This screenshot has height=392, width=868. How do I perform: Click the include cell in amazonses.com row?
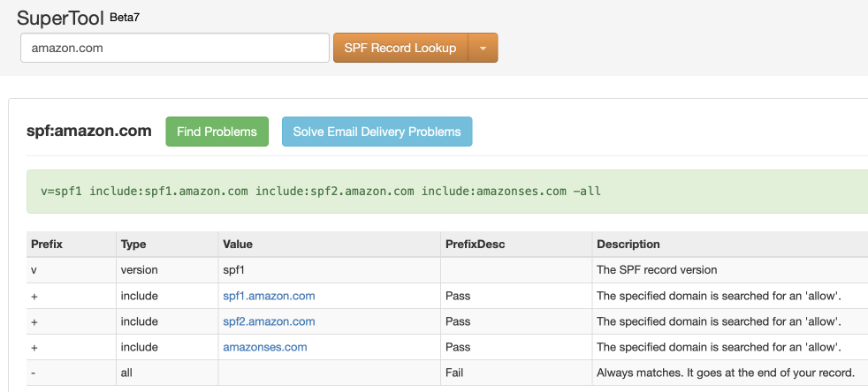[x=167, y=347]
